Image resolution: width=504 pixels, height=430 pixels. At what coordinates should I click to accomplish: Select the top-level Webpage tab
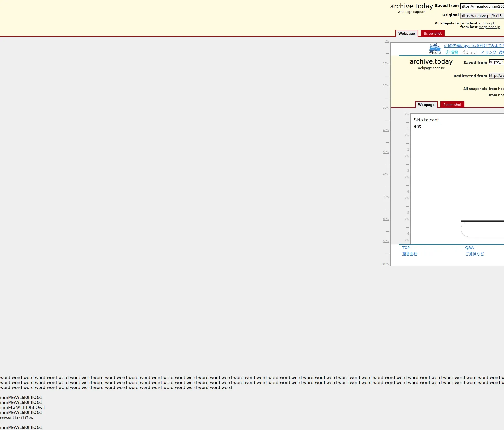406,33
